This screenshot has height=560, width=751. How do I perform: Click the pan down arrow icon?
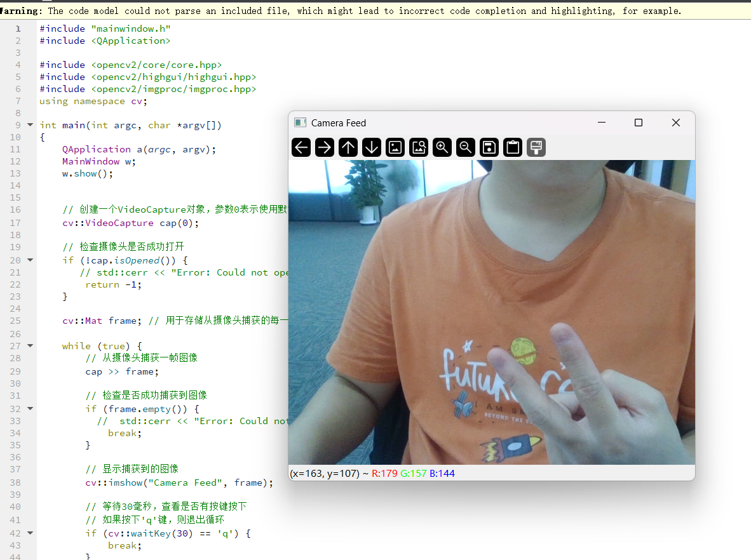click(x=371, y=147)
